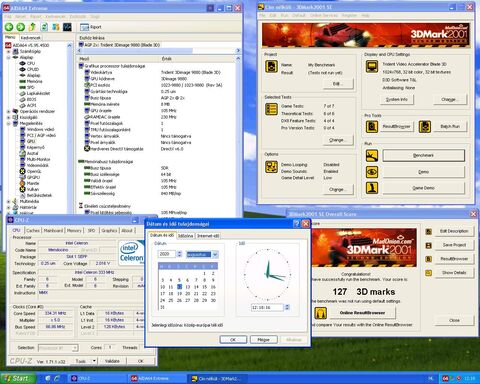Collapse the Alaplap tree node

[x=9, y=57]
